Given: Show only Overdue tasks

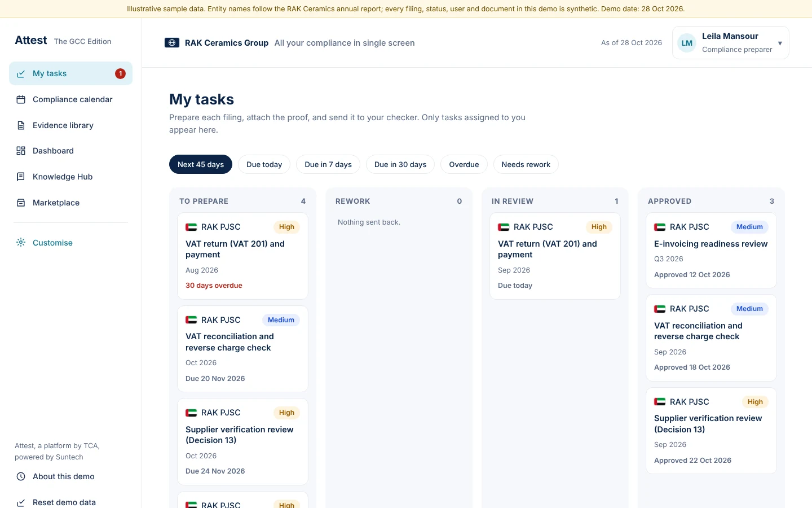Looking at the screenshot, I should [464, 164].
